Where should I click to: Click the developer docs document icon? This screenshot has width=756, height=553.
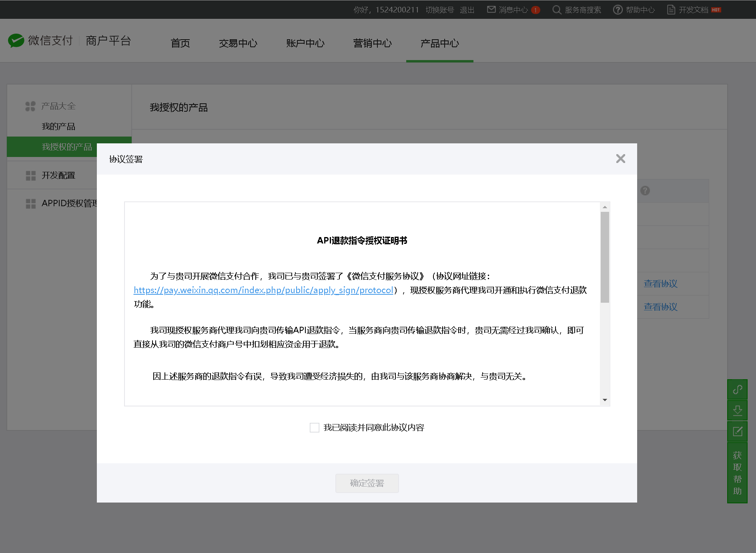pos(671,10)
